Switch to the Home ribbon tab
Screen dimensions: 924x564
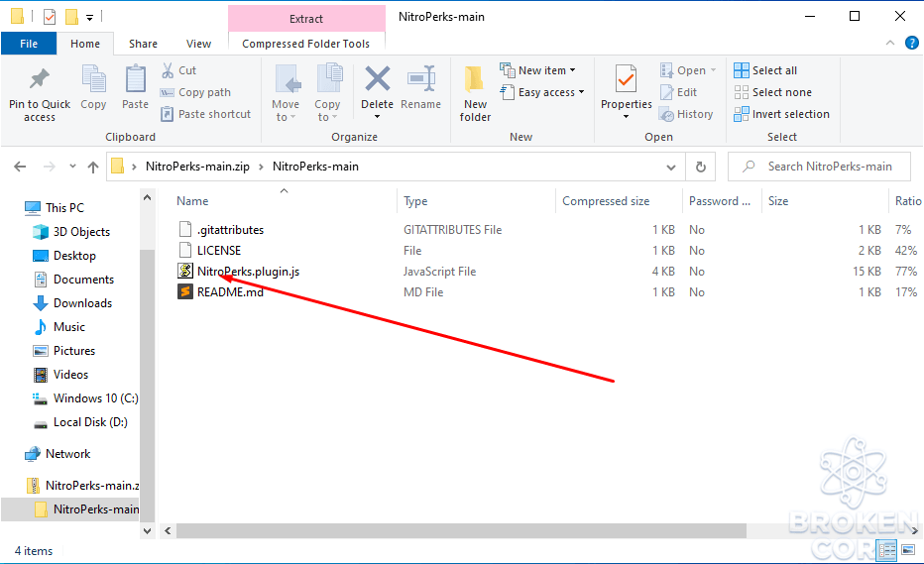pyautogui.click(x=85, y=44)
